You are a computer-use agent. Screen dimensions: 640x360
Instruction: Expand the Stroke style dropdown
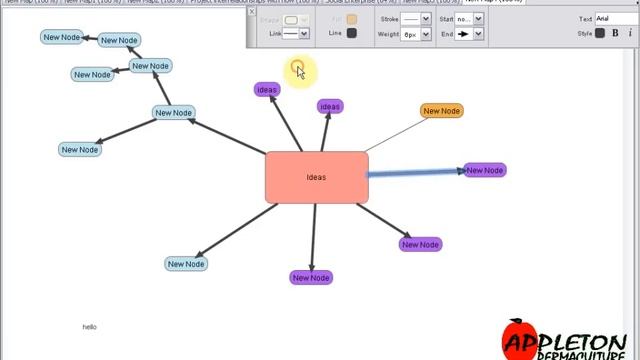click(426, 19)
